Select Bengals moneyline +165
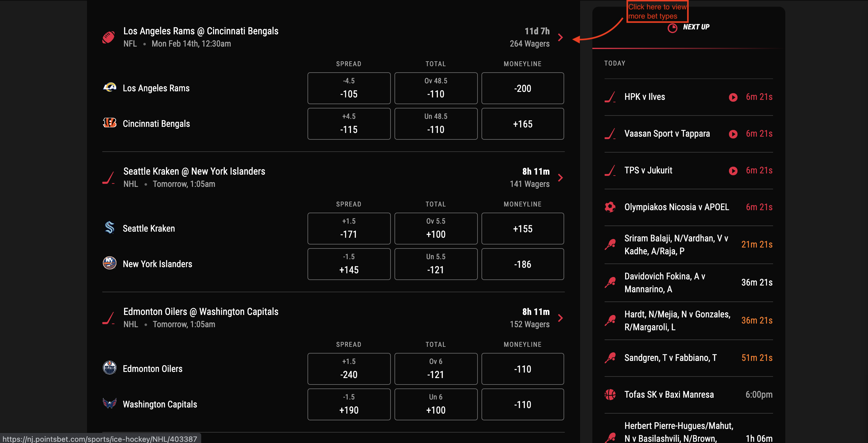868x443 pixels. pyautogui.click(x=523, y=124)
